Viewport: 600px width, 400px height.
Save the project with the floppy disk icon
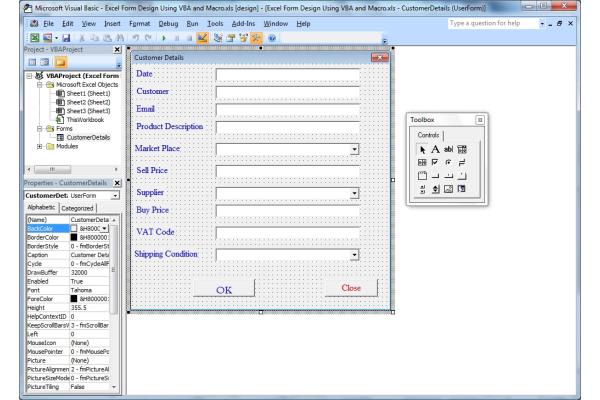click(66, 38)
